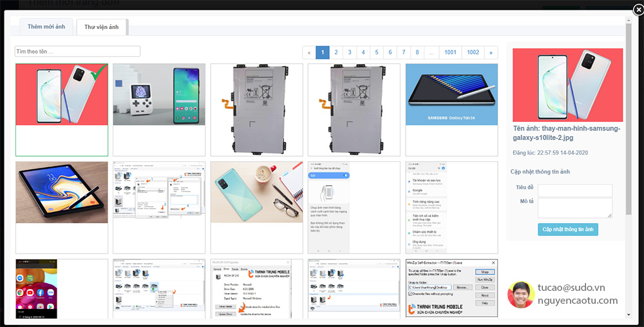Select the palm swipe capture screenshot thumbnail
This screenshot has height=327, width=644.
[354, 208]
